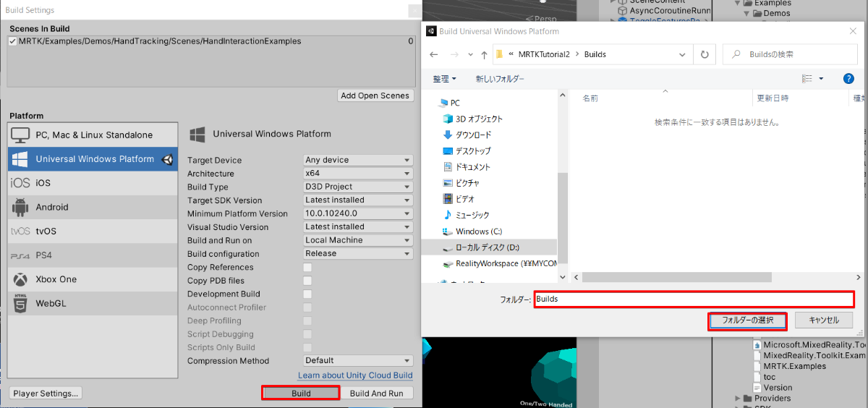868x408 pixels.
Task: Open address bar path history dropdown
Action: [682, 54]
